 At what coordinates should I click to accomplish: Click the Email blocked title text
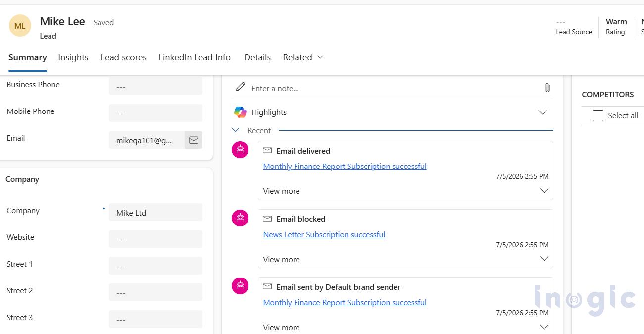click(x=301, y=219)
